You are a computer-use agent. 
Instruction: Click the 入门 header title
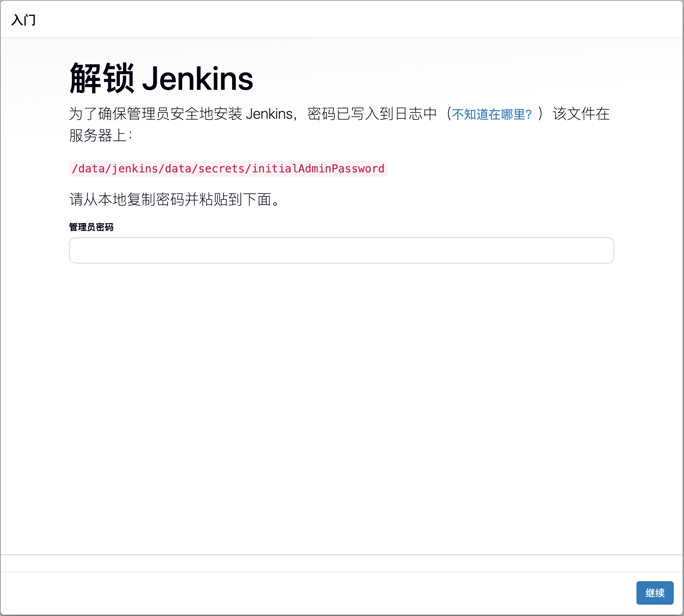point(23,20)
